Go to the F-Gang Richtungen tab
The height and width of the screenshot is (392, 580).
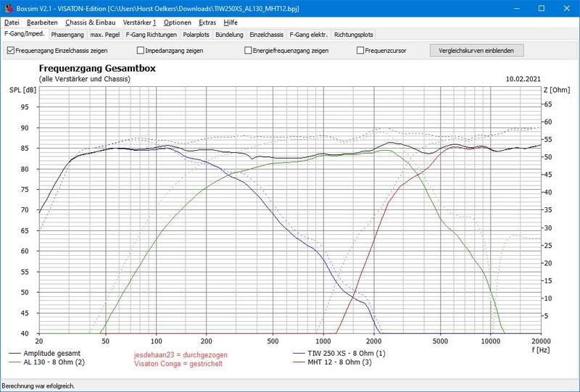pyautogui.click(x=151, y=34)
